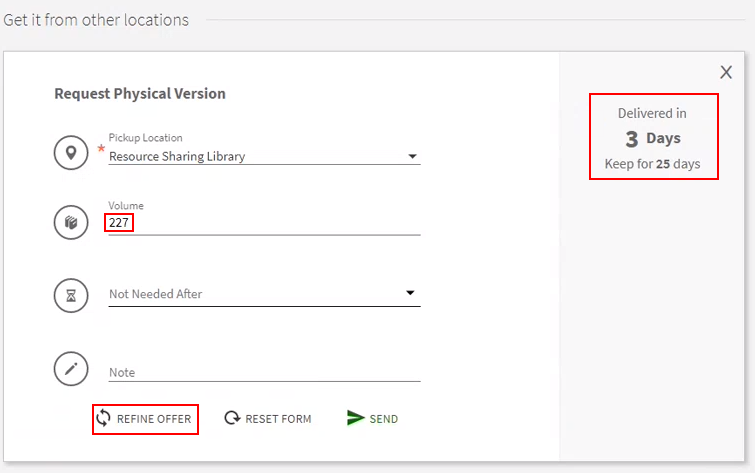Select the Resource Sharing Library value
755x473 pixels.
click(177, 156)
